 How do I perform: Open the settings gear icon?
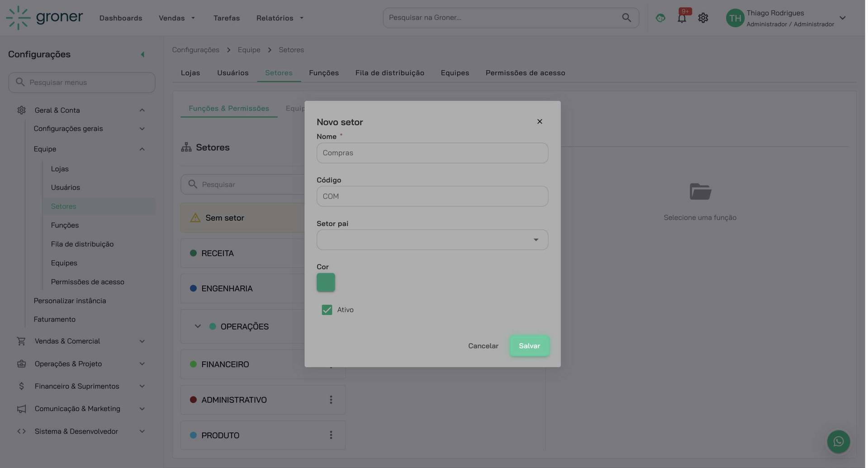(702, 18)
